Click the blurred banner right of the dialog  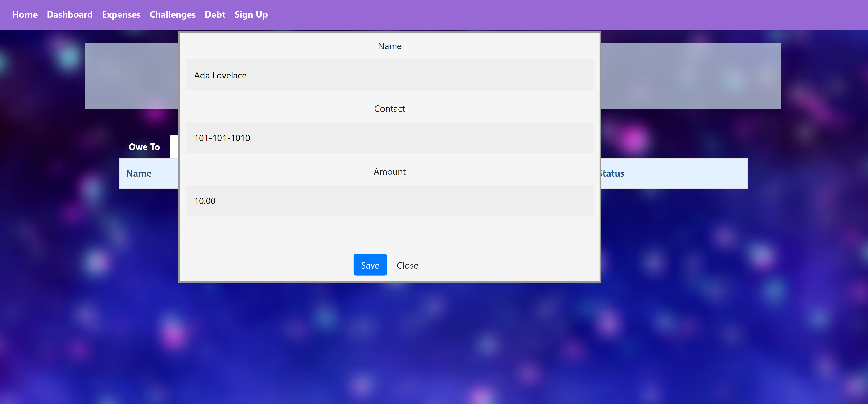tap(691, 75)
